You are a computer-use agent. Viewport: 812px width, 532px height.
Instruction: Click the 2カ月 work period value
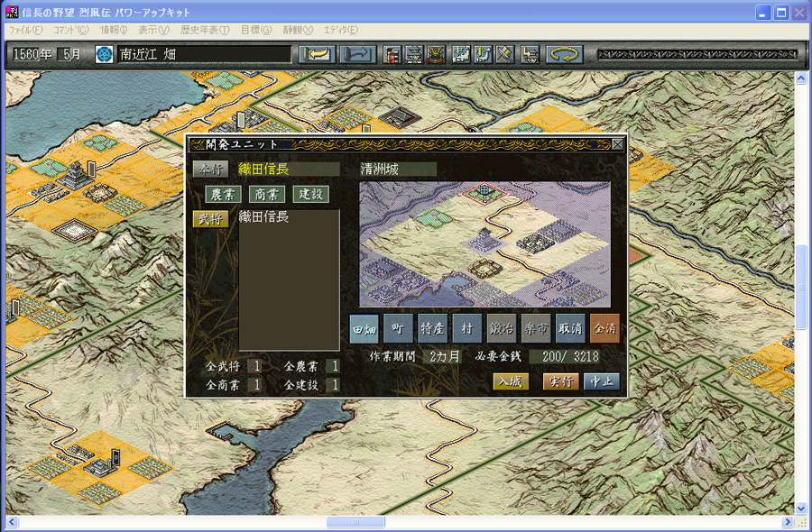pyautogui.click(x=444, y=356)
